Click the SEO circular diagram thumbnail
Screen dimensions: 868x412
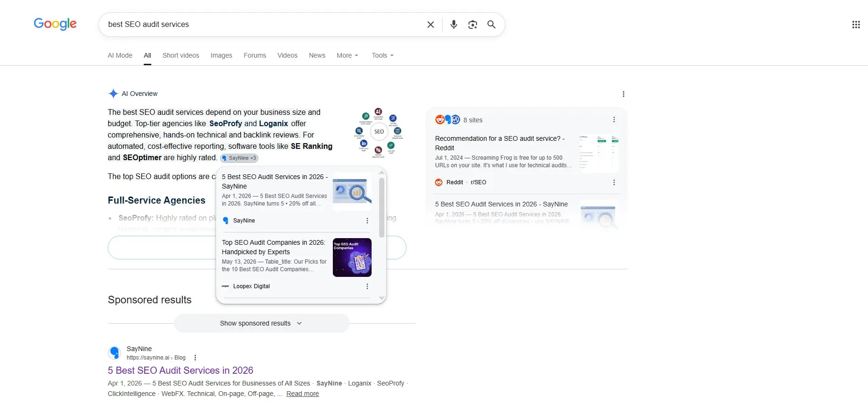click(x=379, y=132)
